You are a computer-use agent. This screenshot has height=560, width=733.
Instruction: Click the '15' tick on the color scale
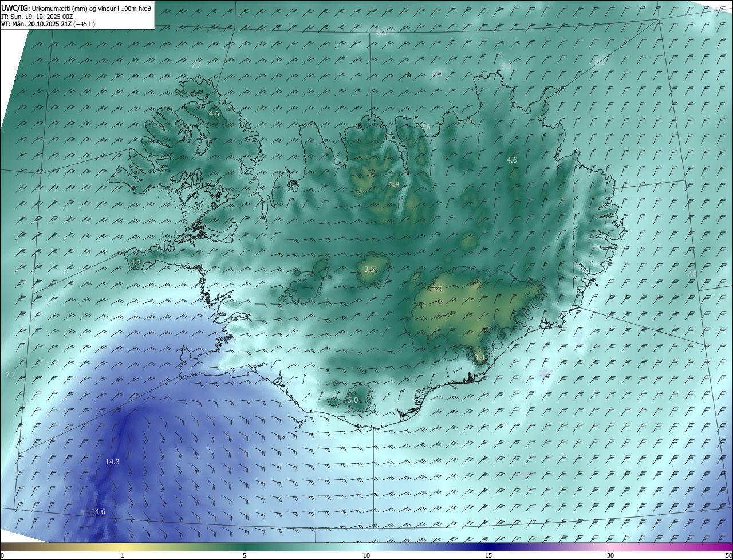click(x=488, y=555)
